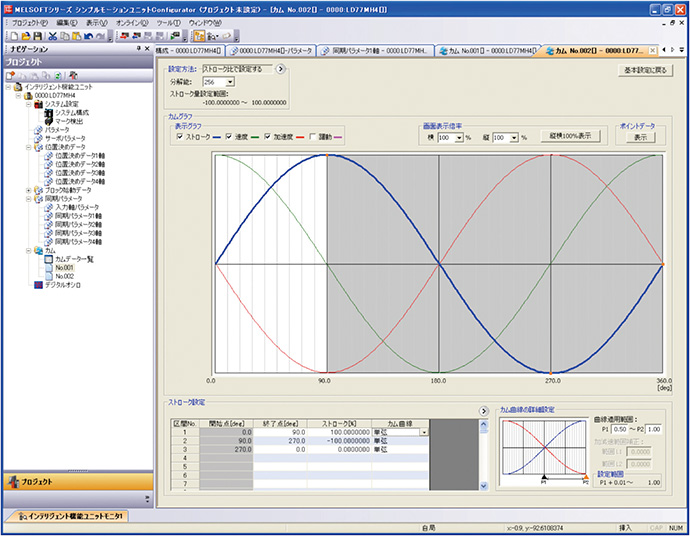Toggle the ストローク graph checkbox
Image resolution: width=690 pixels, height=536 pixels.
180,137
